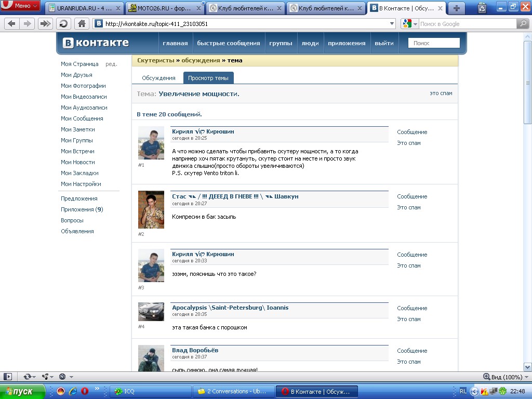
Task: Open the Opera Меню button
Action: pyautogui.click(x=21, y=6)
